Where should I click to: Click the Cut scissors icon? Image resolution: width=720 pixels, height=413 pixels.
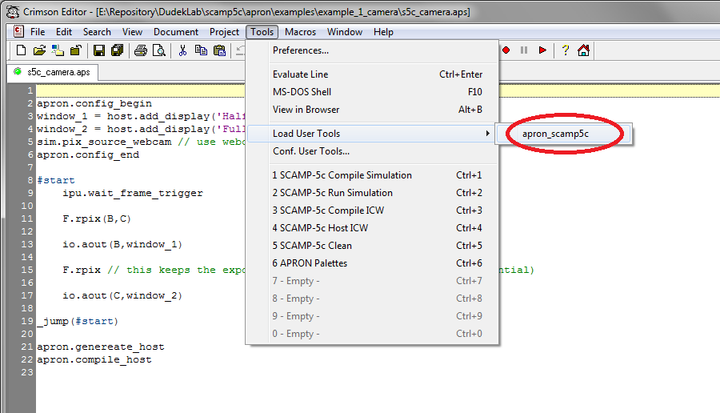[183, 51]
